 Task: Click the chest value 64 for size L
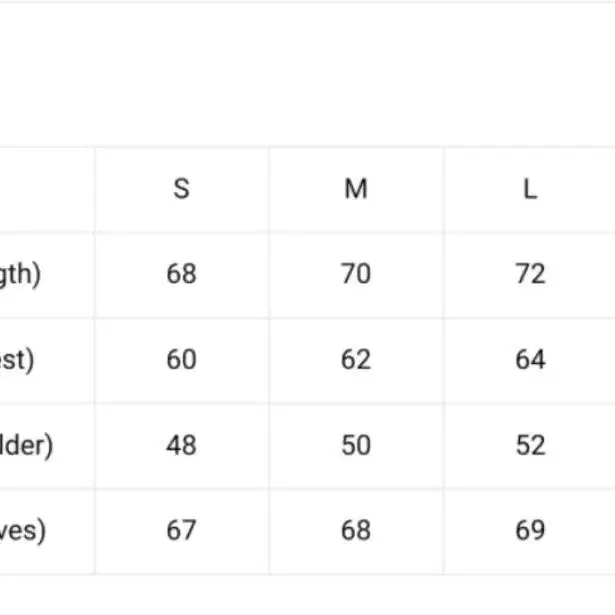(530, 360)
